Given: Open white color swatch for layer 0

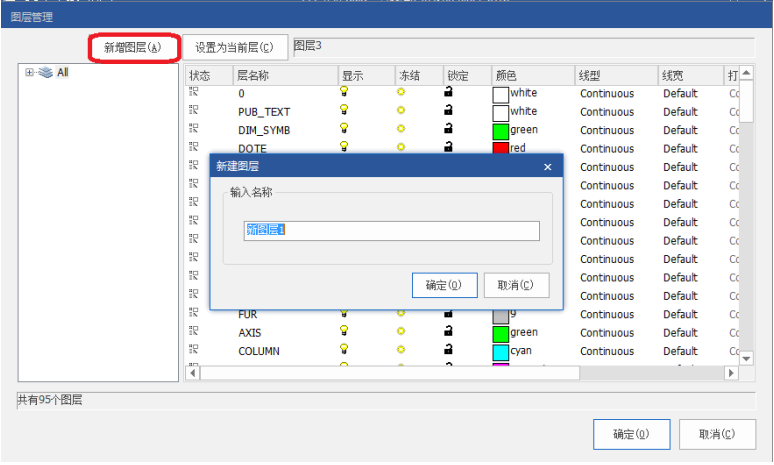Looking at the screenshot, I should coord(501,95).
